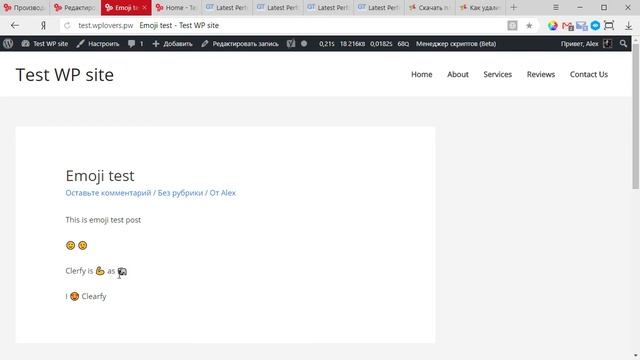The width and height of the screenshot is (640, 360).
Task: Open Настроить customizer in admin bar
Action: pyautogui.click(x=98, y=44)
